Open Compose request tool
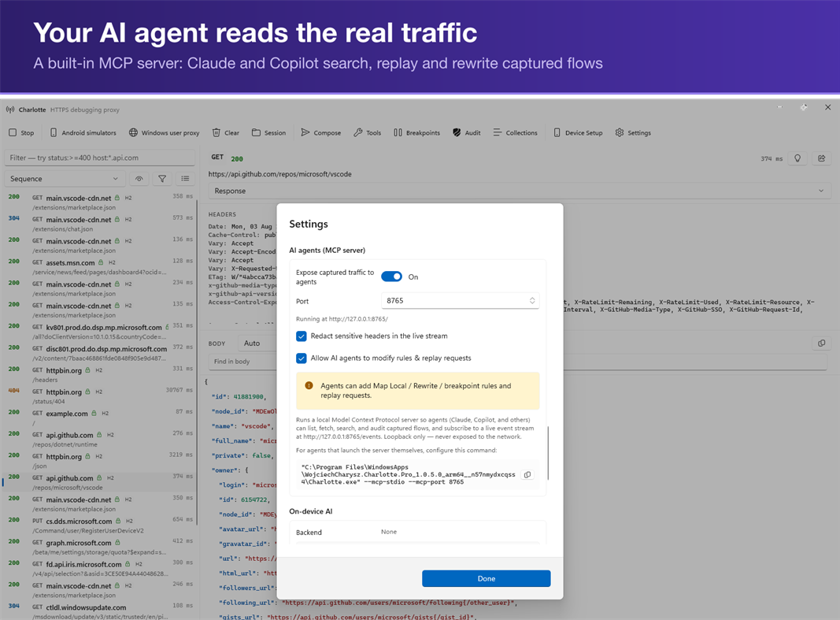Viewport: 840px width, 620px height. (321, 133)
